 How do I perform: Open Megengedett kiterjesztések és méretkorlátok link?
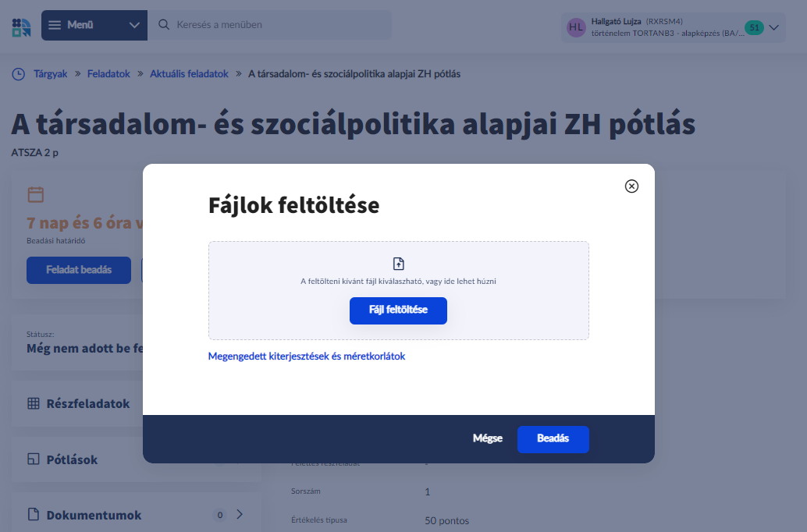[307, 356]
